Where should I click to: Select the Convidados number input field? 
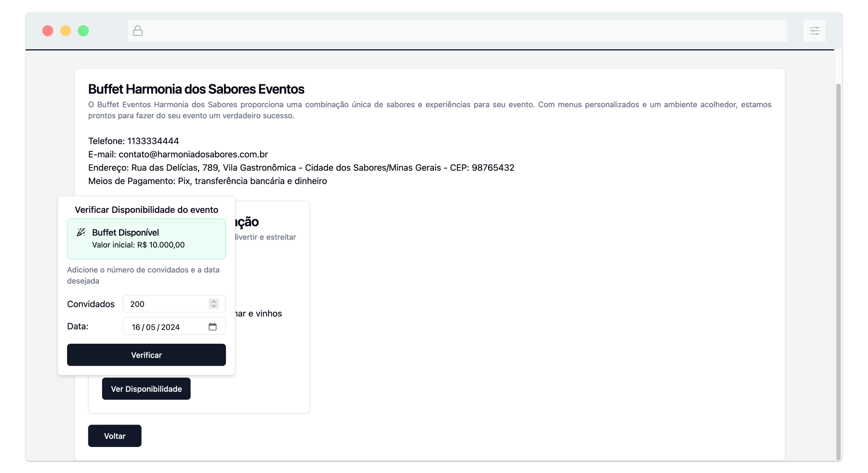[x=169, y=304]
